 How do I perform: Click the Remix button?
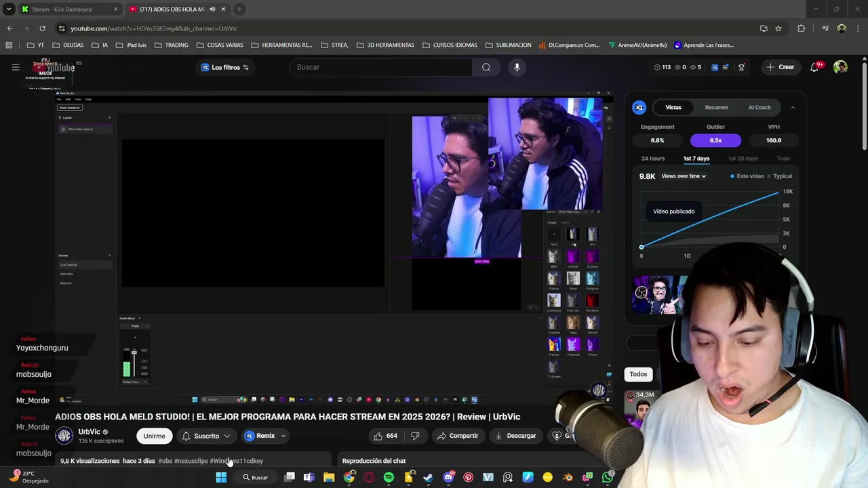[x=260, y=436]
